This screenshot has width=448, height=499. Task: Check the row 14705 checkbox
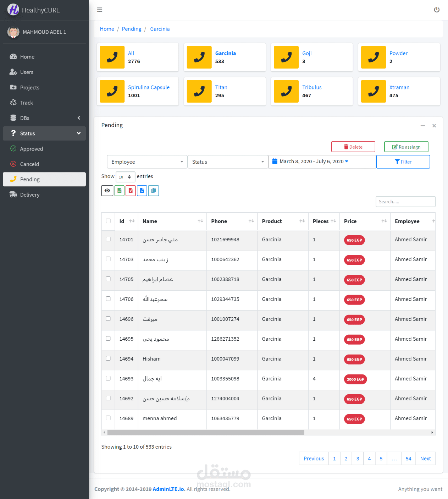[x=108, y=279]
